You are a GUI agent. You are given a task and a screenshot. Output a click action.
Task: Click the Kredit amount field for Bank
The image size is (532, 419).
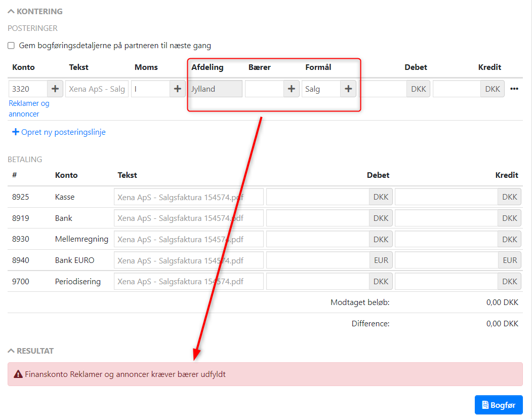click(x=446, y=218)
